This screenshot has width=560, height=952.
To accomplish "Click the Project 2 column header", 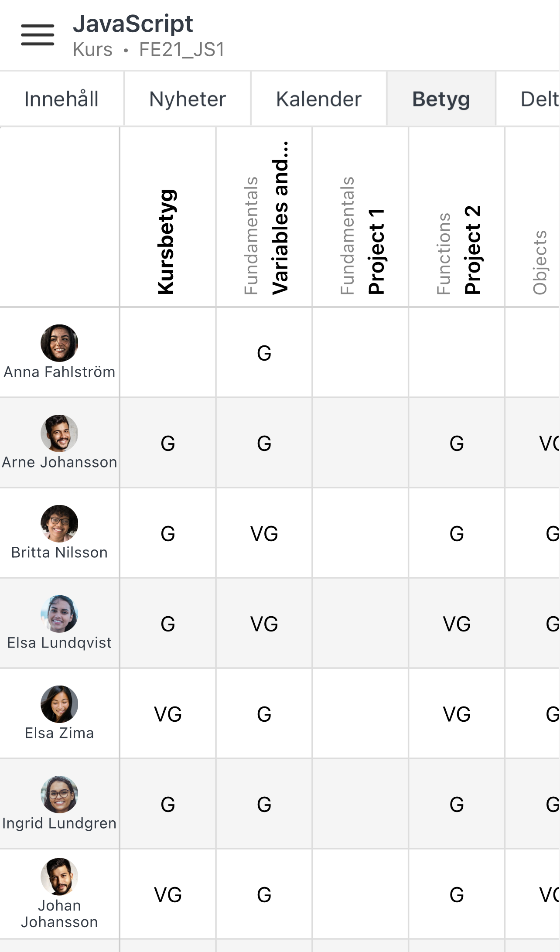I will [x=472, y=249].
